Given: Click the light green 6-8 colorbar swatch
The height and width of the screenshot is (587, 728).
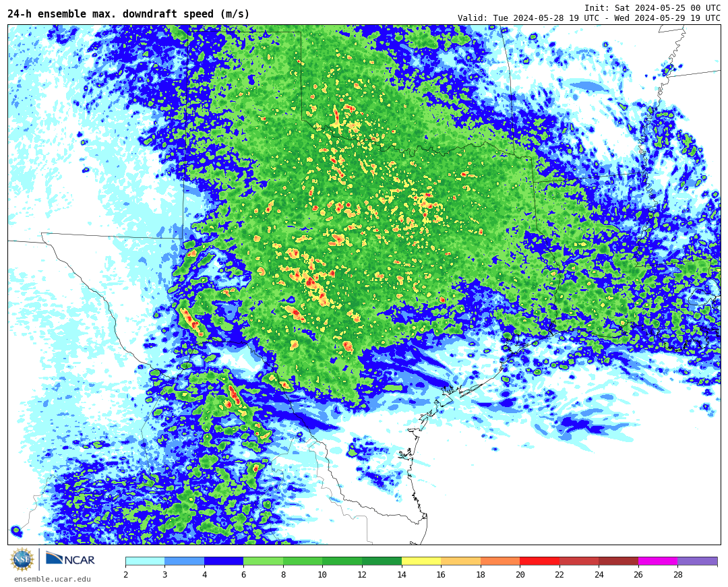Looking at the screenshot, I should (264, 561).
